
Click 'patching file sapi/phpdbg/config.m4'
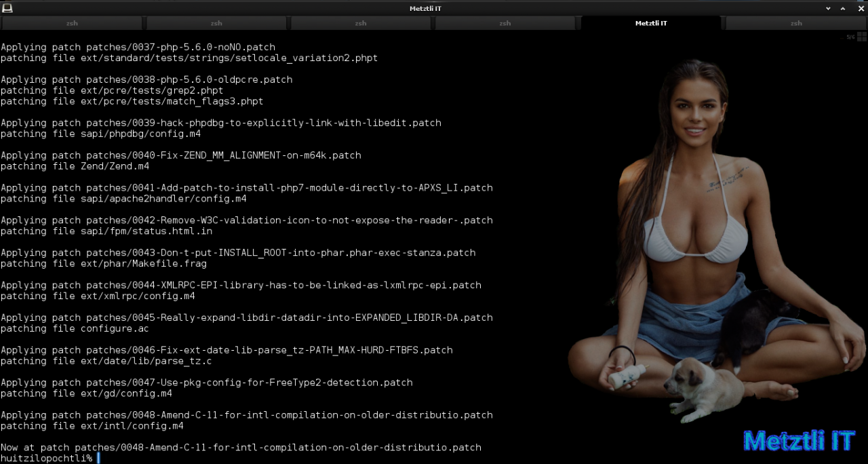[100, 134]
